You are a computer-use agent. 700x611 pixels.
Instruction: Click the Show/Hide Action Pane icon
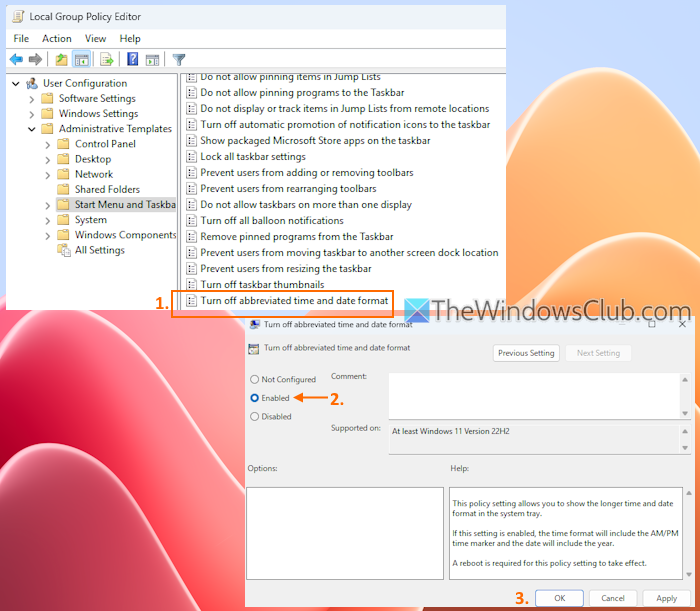pyautogui.click(x=152, y=60)
